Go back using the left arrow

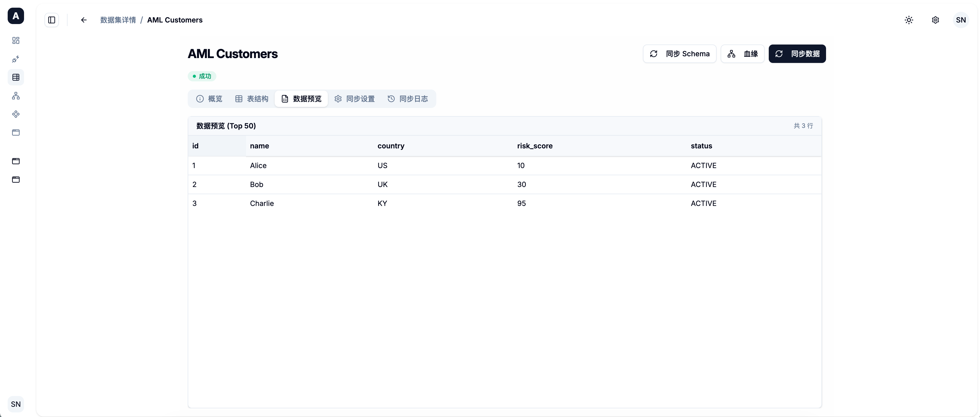[x=84, y=20]
